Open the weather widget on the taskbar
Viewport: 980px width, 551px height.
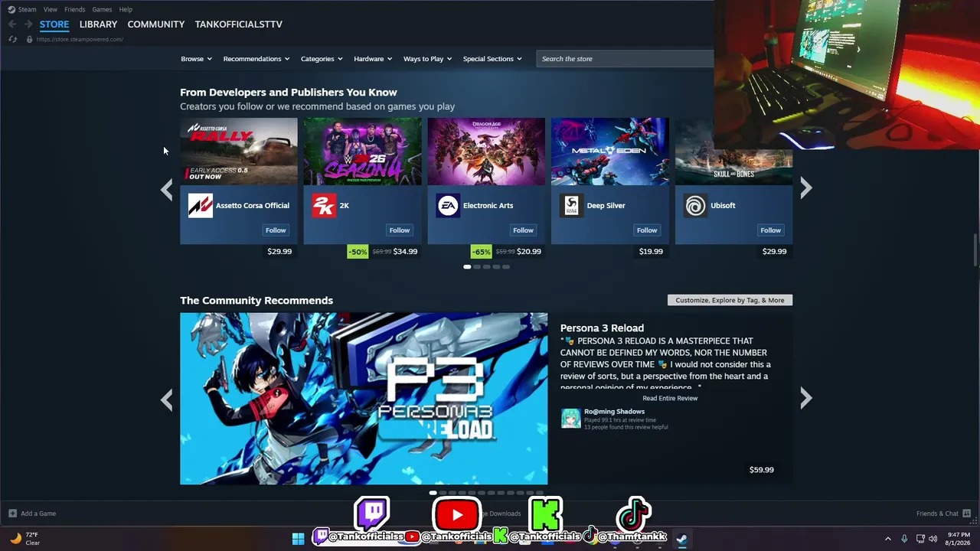coord(24,539)
